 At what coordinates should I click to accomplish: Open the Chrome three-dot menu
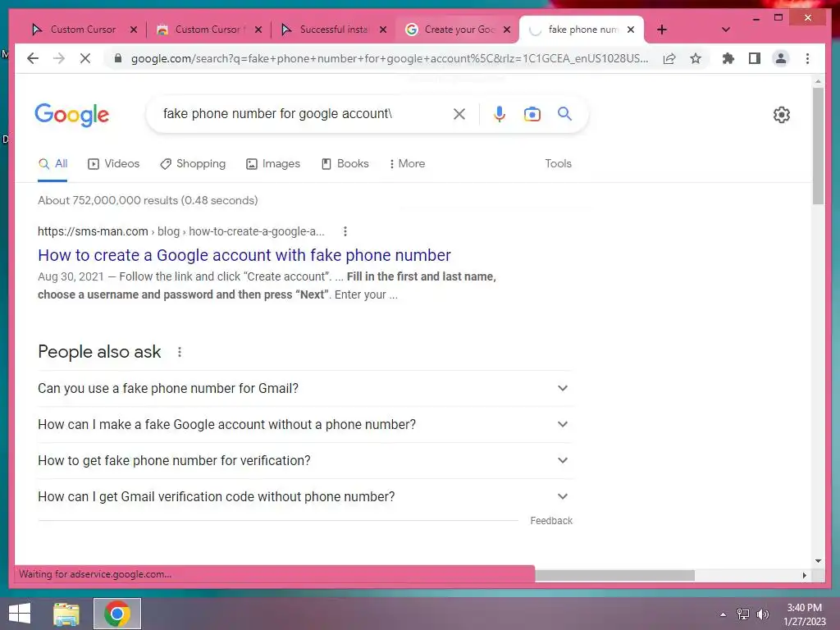point(807,58)
